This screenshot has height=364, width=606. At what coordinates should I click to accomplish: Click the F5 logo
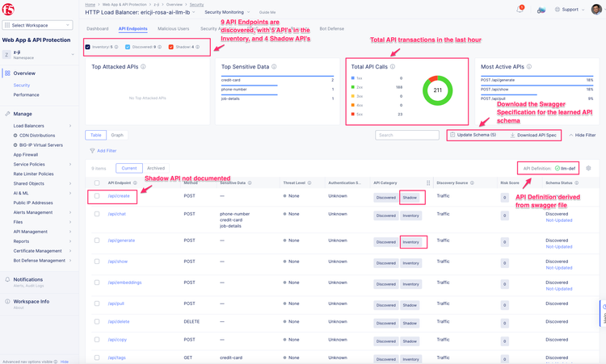pos(8,10)
